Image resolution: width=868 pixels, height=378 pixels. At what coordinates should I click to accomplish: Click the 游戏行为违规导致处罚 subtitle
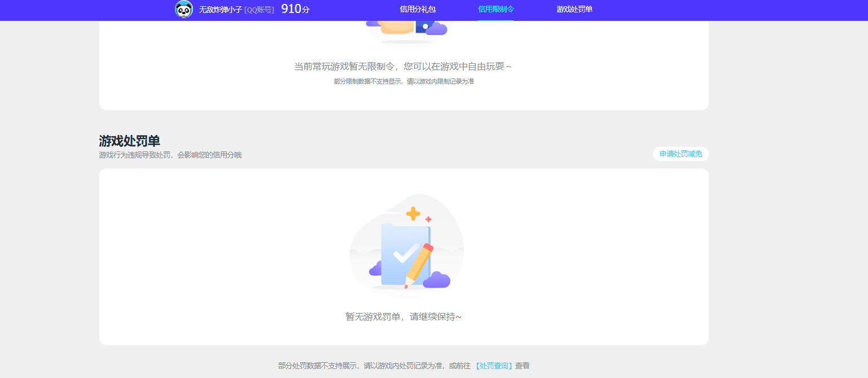click(x=170, y=155)
